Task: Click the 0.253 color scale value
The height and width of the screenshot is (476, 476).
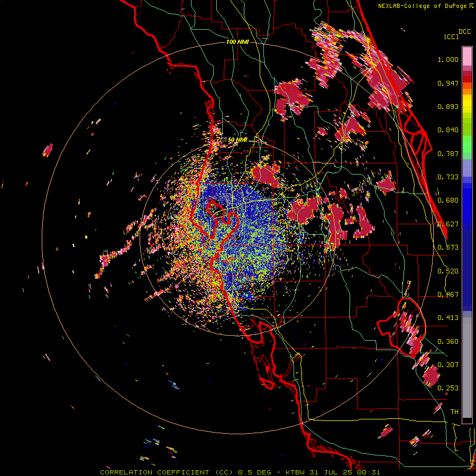Action: (x=448, y=388)
